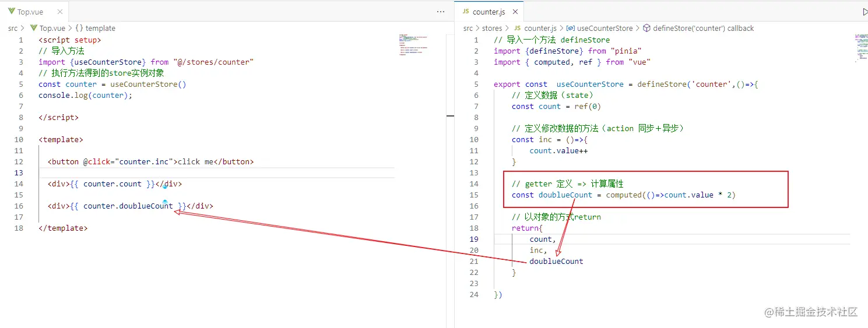868x328 pixels.
Task: Open 'useCounterStore' breadcrumb symbol dropdown
Action: (600, 28)
